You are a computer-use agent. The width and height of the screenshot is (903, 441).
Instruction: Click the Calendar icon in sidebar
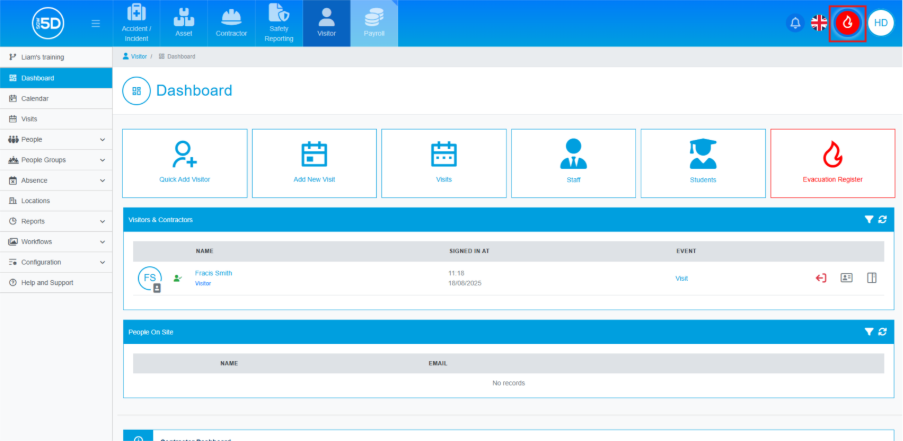coord(13,98)
